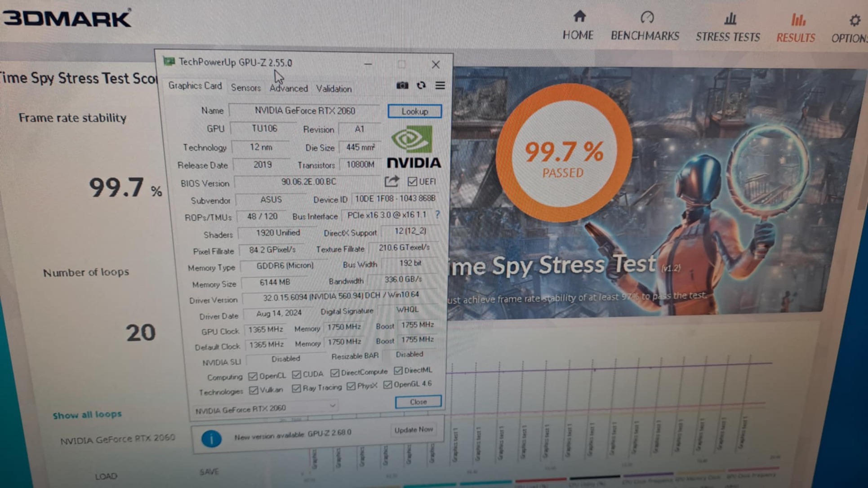
Task: Toggle the UEFI checkbox
Action: click(x=412, y=182)
